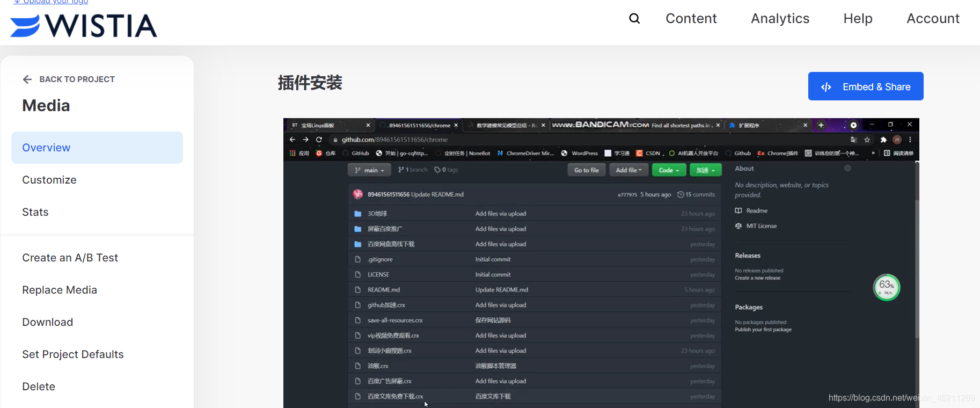The image size is (980, 408).
Task: Click About settings gear in video screenshot
Action: pyautogui.click(x=847, y=169)
